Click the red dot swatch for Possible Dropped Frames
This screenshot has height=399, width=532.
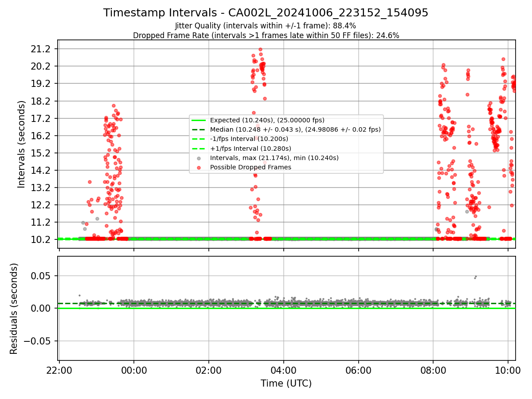pyautogui.click(x=199, y=168)
